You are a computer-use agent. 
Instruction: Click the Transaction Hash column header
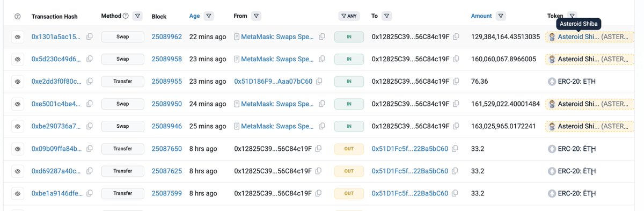pyautogui.click(x=55, y=16)
